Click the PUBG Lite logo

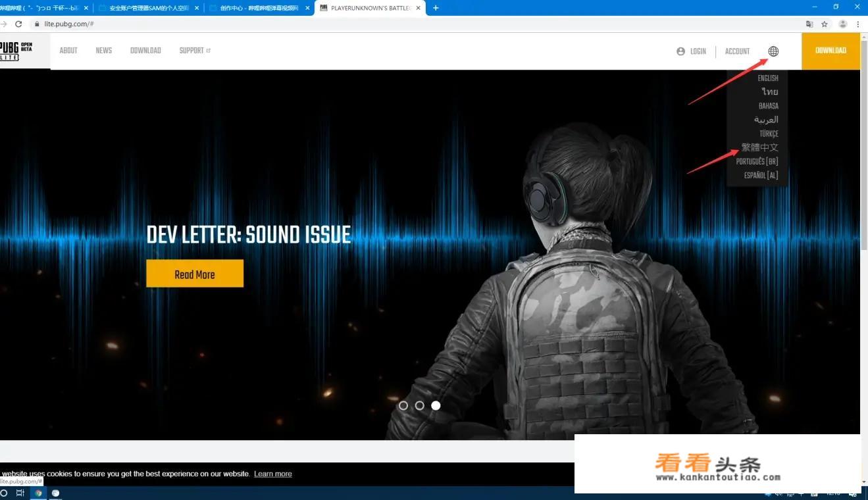[16, 51]
